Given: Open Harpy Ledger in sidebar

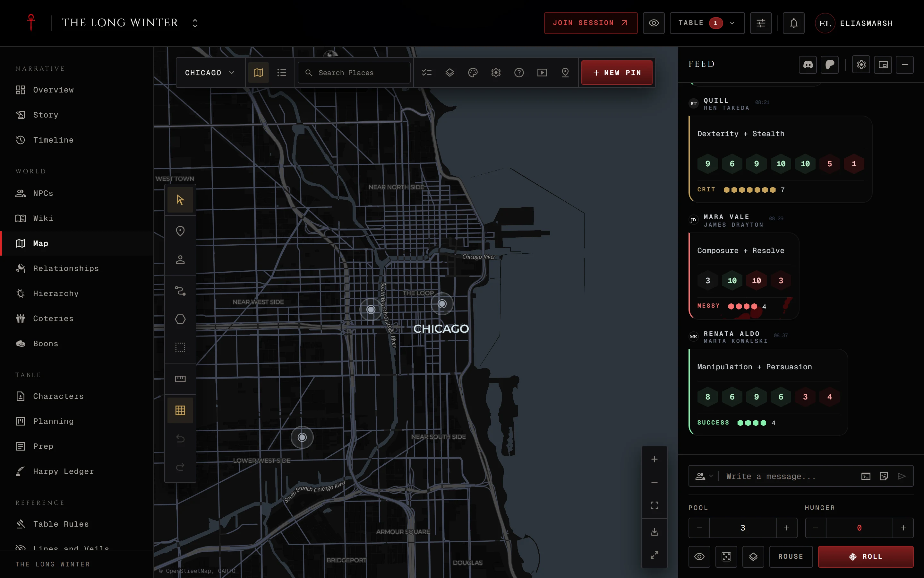Looking at the screenshot, I should [77, 471].
